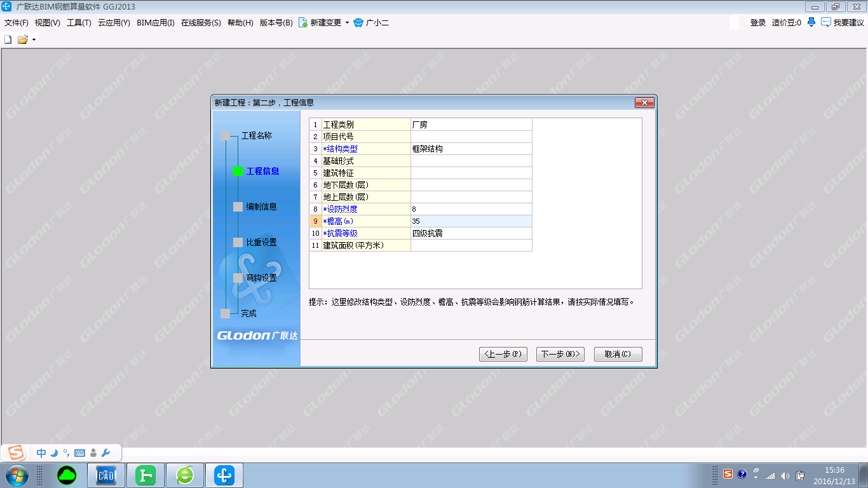This screenshot has height=488, width=868.
Task: Open the 文件(F) menu
Action: 17,22
